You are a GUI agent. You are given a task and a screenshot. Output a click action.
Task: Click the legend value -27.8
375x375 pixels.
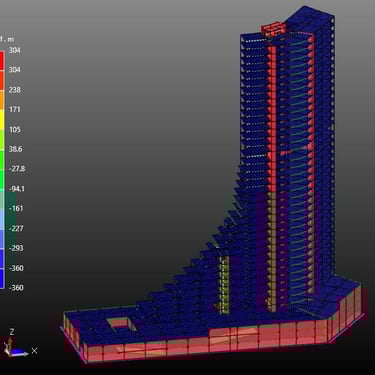17,169
